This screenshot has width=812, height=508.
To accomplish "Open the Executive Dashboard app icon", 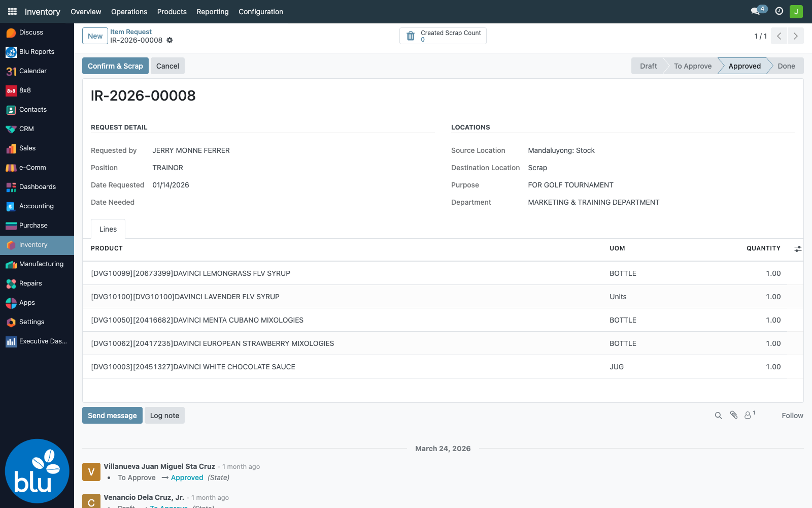I will 11,341.
